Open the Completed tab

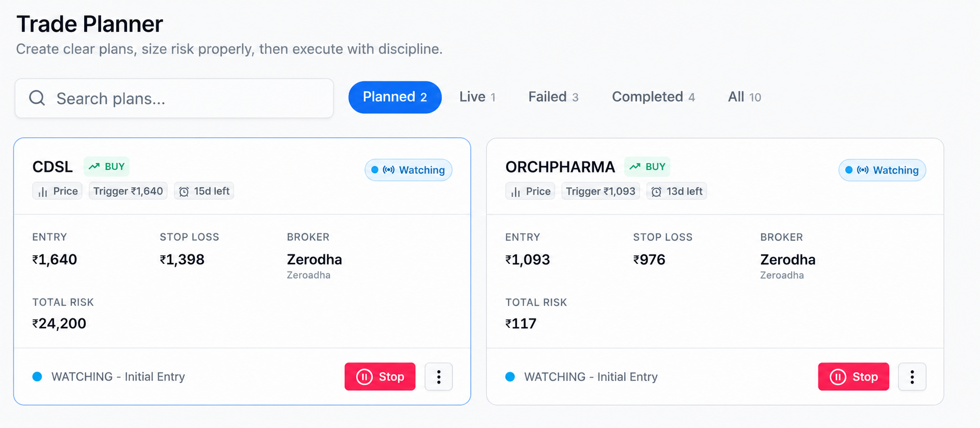(653, 97)
